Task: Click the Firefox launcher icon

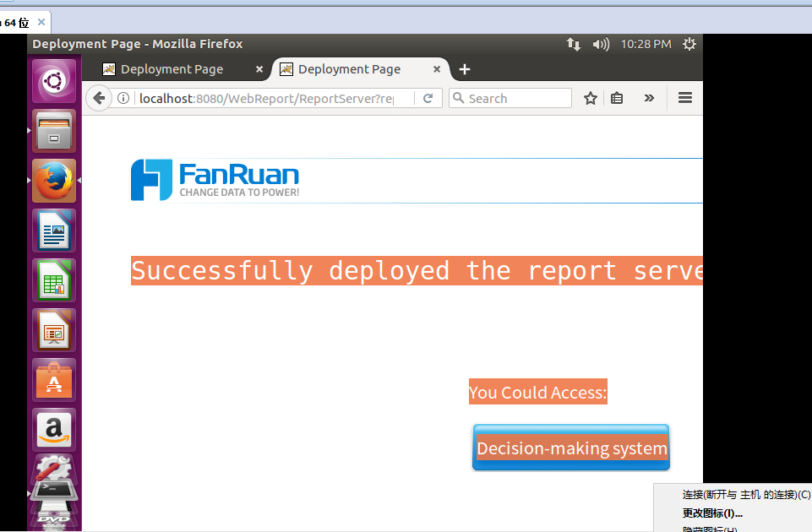Action: (54, 181)
